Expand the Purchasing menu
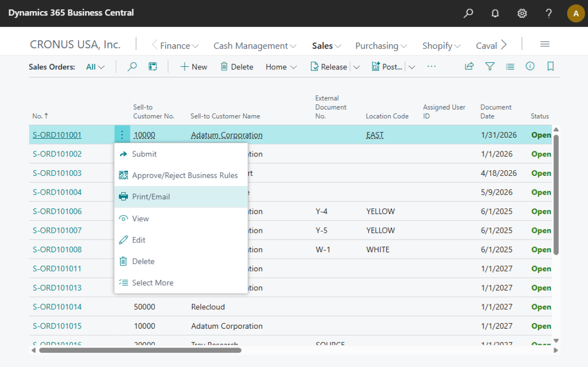The height and width of the screenshot is (367, 588). click(381, 46)
